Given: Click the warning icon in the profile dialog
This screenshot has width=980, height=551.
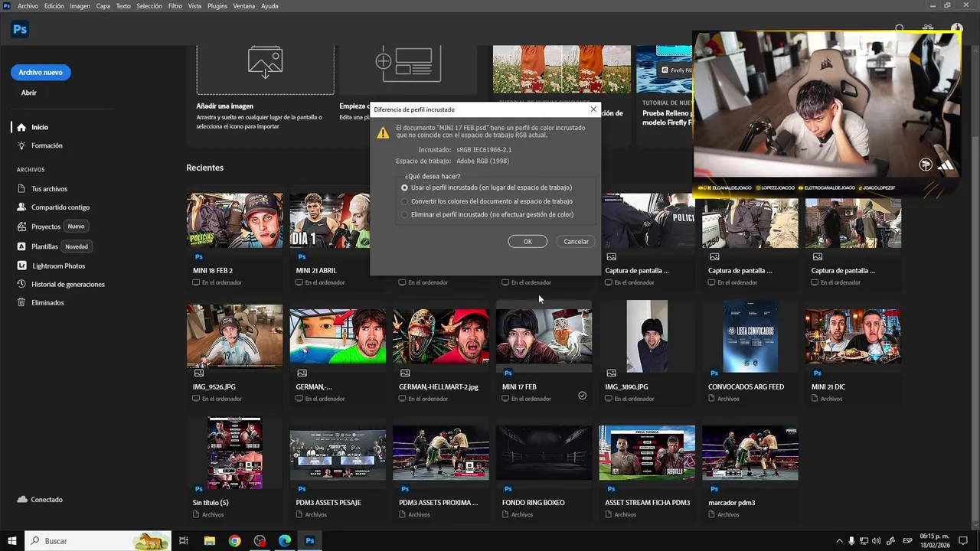Looking at the screenshot, I should (x=383, y=132).
